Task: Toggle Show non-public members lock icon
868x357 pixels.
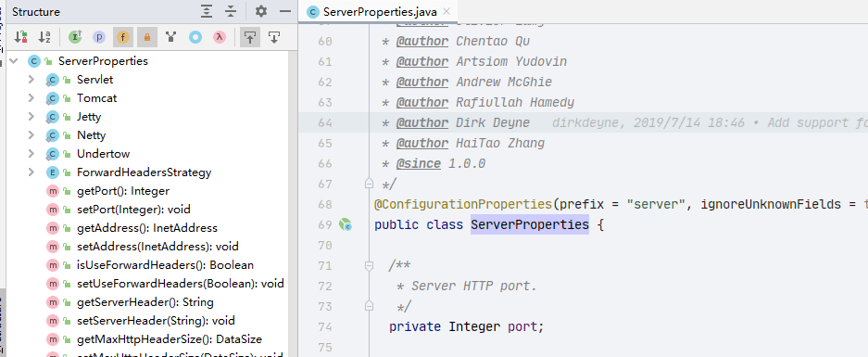Action: tap(147, 37)
